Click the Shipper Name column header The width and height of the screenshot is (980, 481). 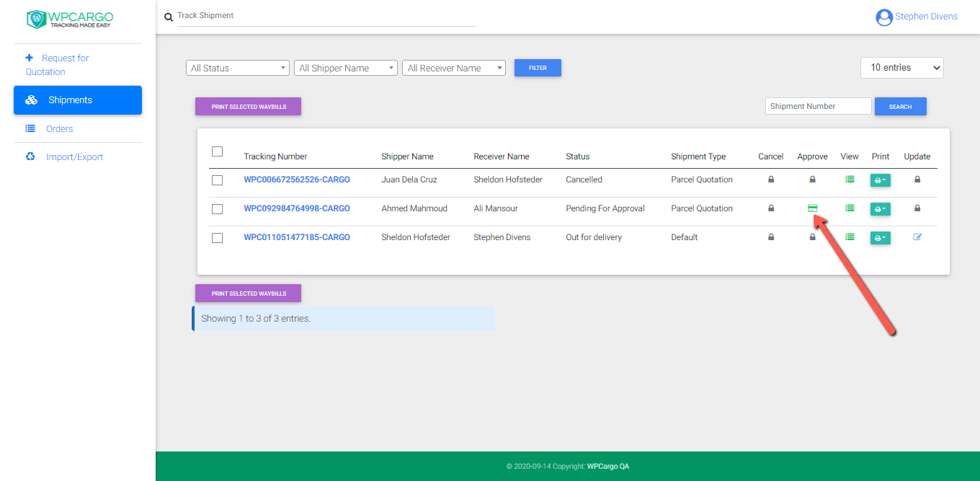[408, 156]
